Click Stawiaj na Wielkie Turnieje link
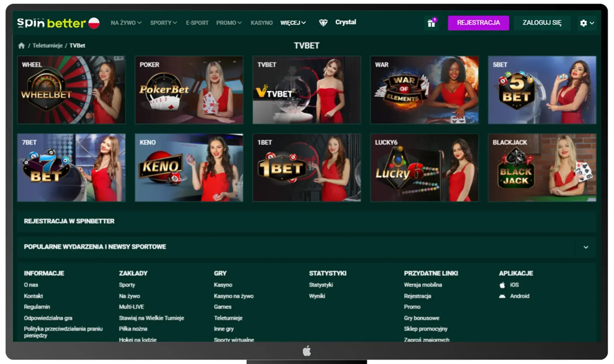The image size is (614, 364). click(x=151, y=318)
